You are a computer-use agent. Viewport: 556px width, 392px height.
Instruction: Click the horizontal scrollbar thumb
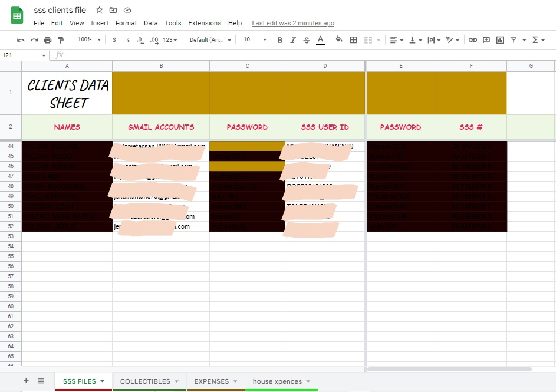tap(449, 369)
